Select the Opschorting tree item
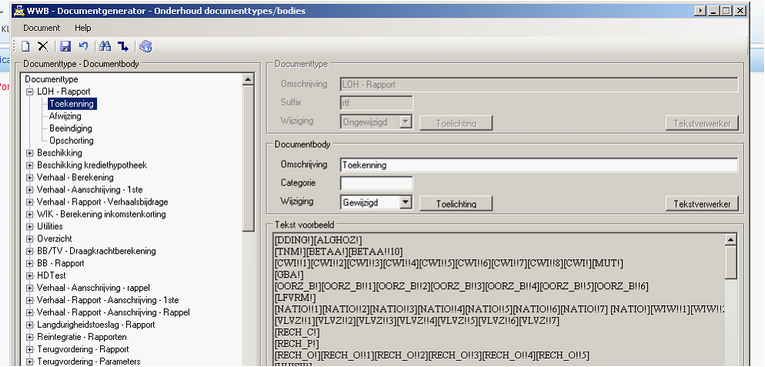This screenshot has width=765, height=367. pos(71,141)
